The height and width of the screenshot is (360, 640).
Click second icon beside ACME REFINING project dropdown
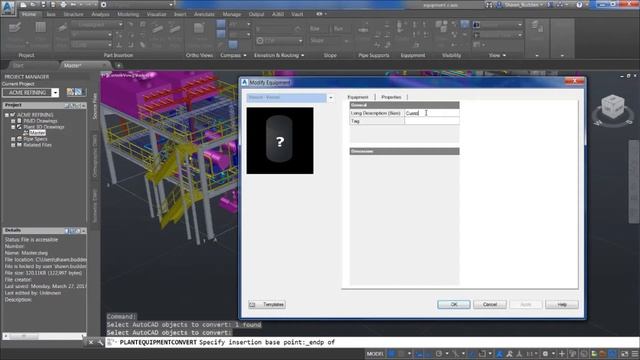[x=78, y=92]
